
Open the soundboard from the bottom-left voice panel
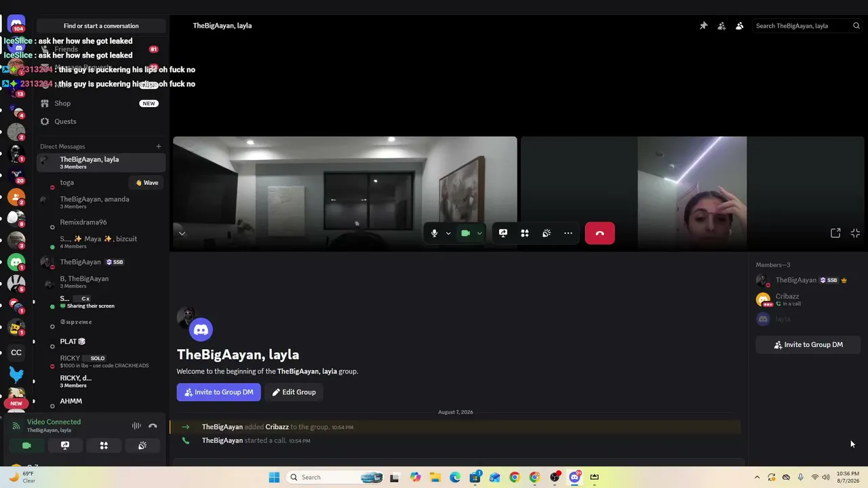(142, 445)
